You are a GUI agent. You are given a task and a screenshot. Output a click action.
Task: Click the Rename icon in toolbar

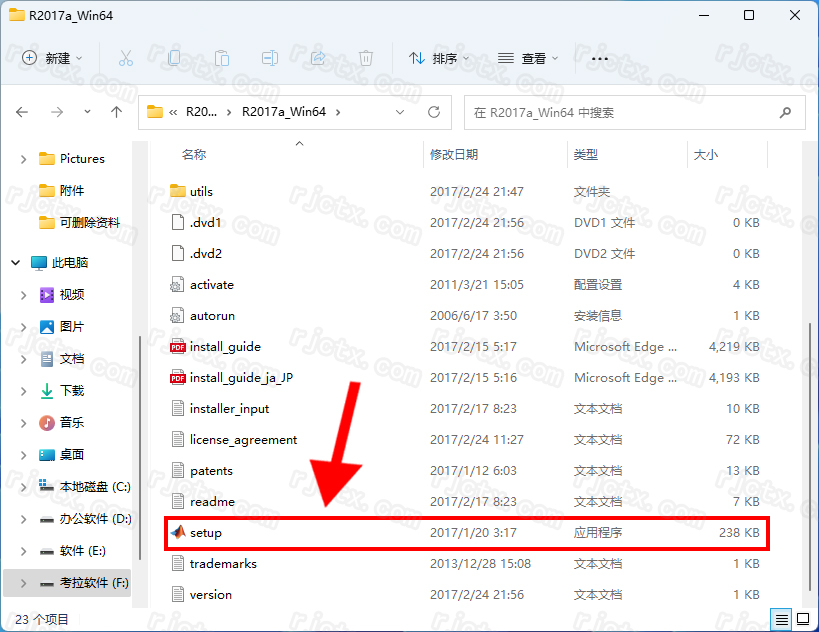coord(270,59)
